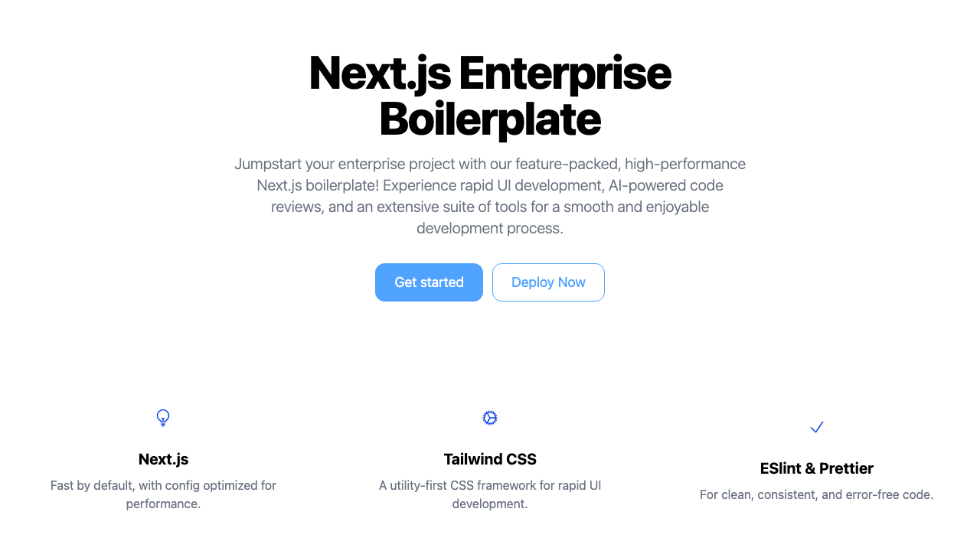Click the utility-first CSS framework description text

click(490, 494)
